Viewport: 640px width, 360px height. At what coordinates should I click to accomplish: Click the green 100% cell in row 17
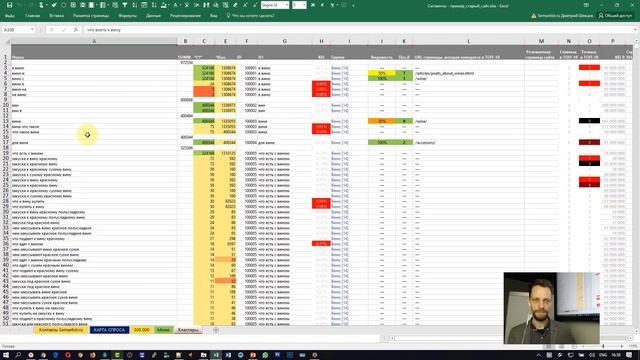click(x=382, y=142)
